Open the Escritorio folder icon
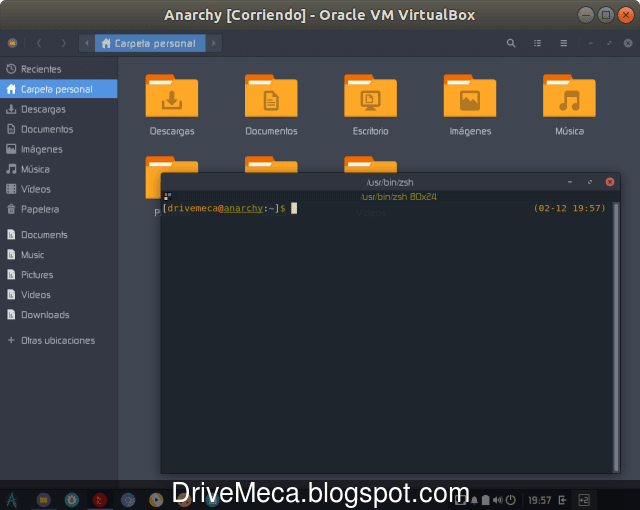 pyautogui.click(x=371, y=95)
